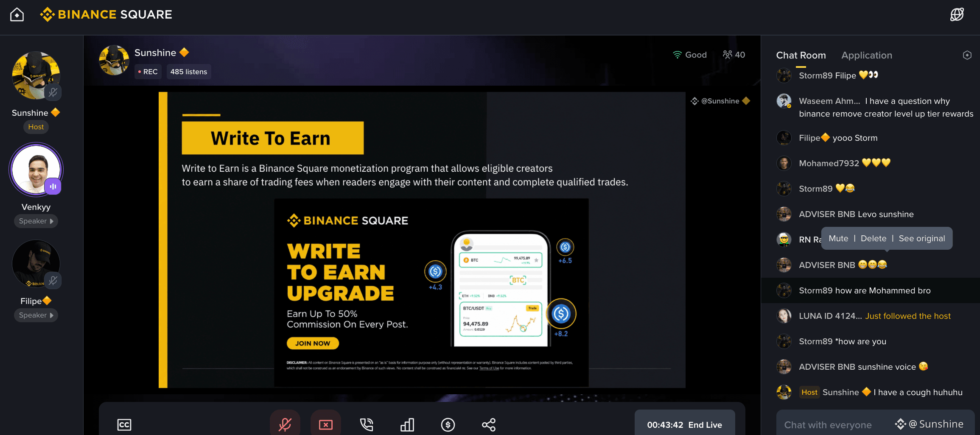Open Sunshine host avatar in sidebar

[36, 75]
